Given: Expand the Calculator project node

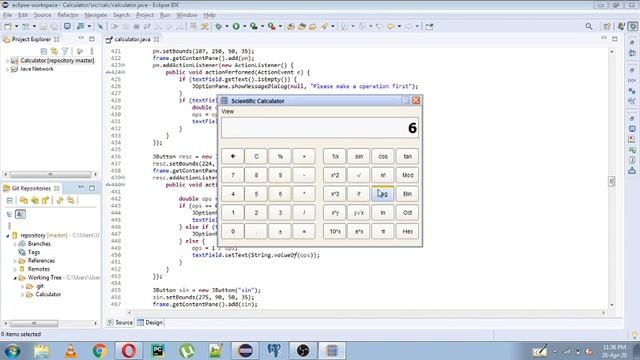Looking at the screenshot, I should click(7, 60).
